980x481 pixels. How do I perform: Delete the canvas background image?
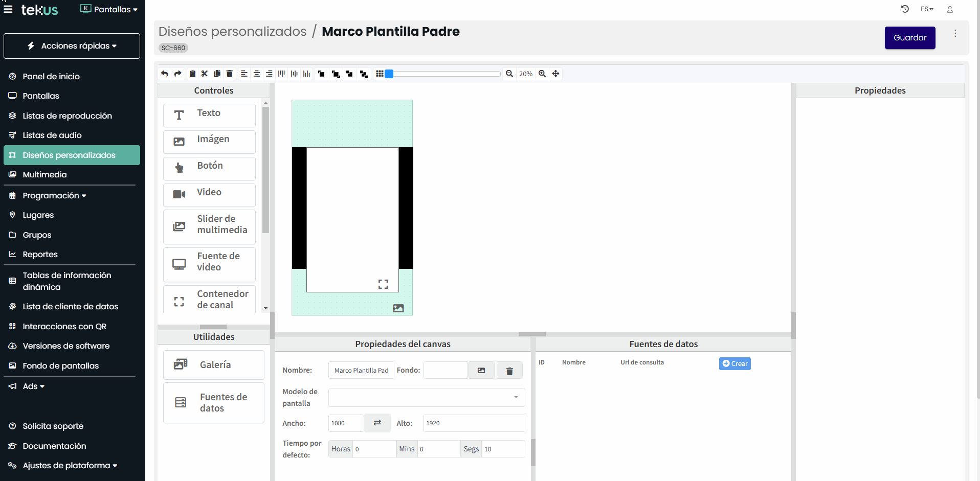[x=509, y=371]
